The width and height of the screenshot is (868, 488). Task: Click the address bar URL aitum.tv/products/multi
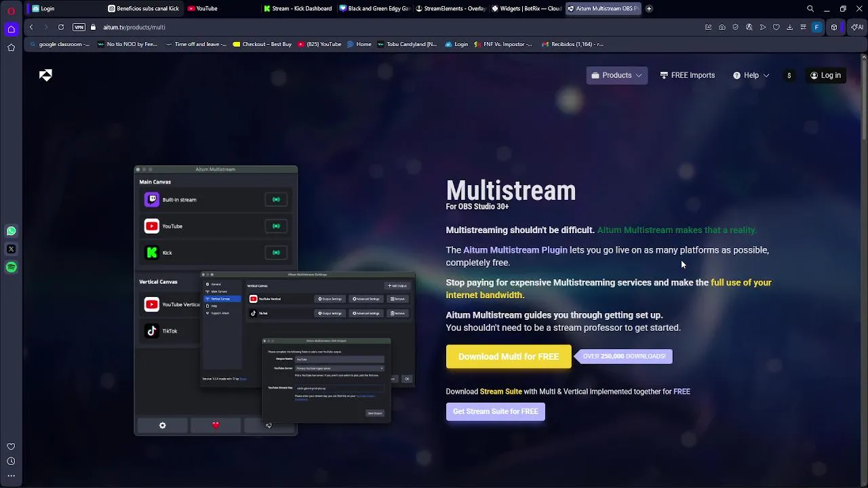click(134, 27)
